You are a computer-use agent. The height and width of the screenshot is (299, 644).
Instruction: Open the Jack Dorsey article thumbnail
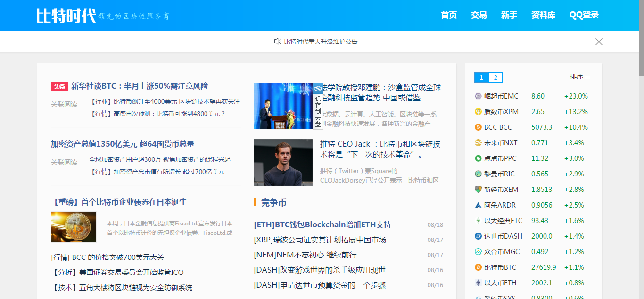coord(283,162)
